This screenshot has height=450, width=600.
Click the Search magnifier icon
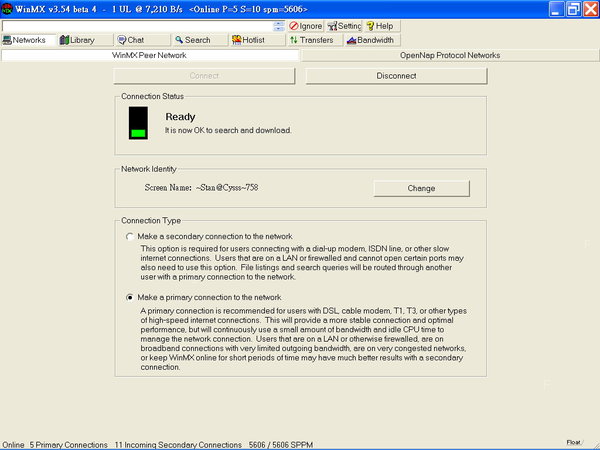pyautogui.click(x=179, y=39)
